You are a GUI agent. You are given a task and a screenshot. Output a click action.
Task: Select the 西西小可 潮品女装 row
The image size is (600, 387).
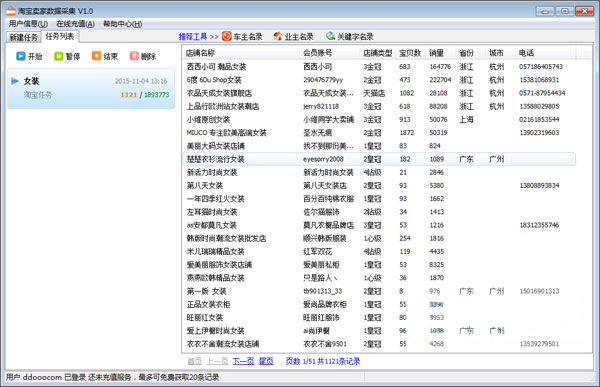(379, 67)
